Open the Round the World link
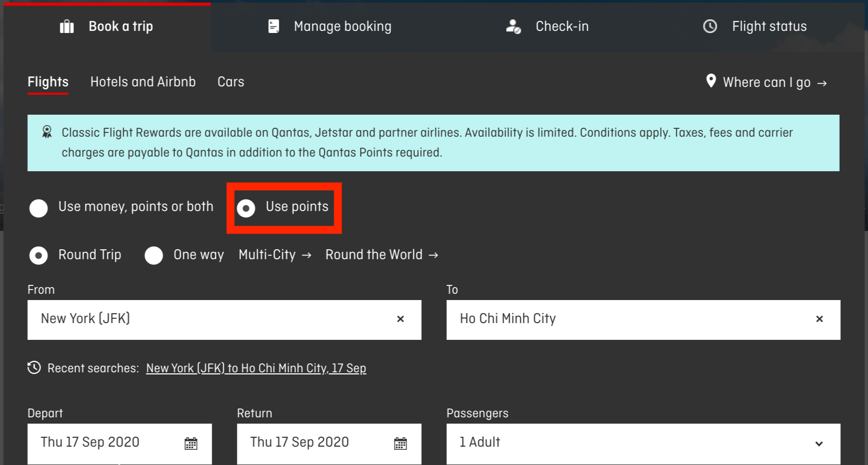868x465 pixels. click(382, 255)
